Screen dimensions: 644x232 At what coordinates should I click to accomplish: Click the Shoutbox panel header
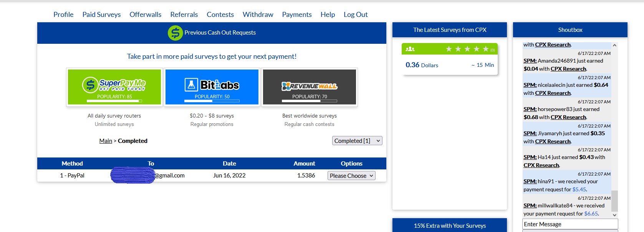pos(570,30)
